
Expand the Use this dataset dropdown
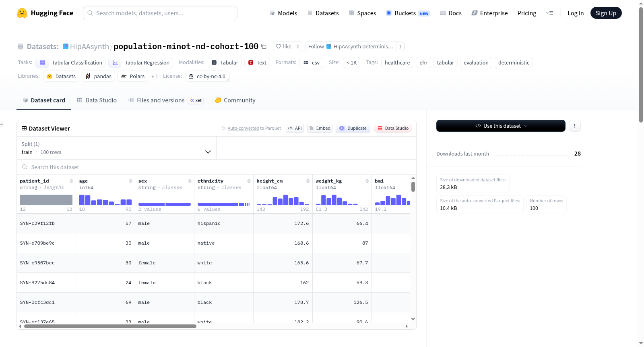point(501,126)
